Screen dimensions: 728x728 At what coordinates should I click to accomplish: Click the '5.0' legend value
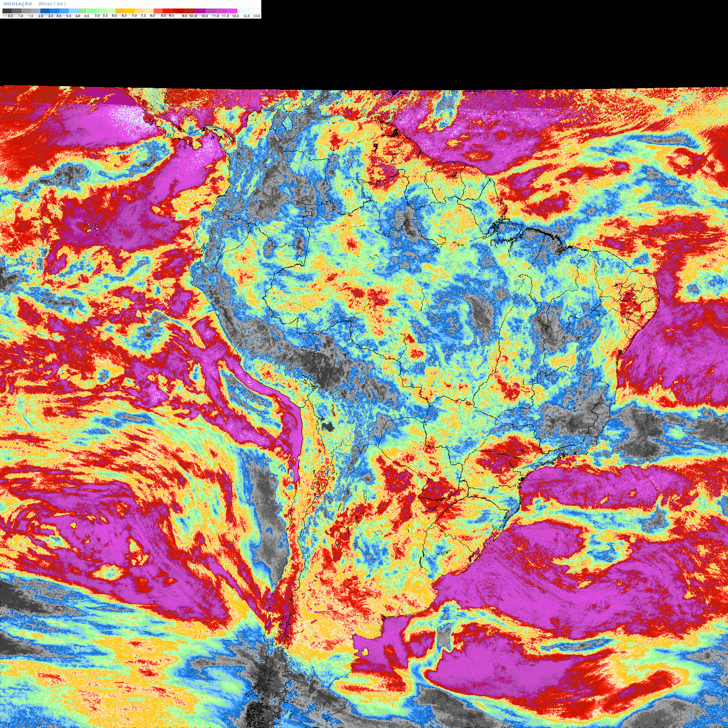[x=97, y=15]
